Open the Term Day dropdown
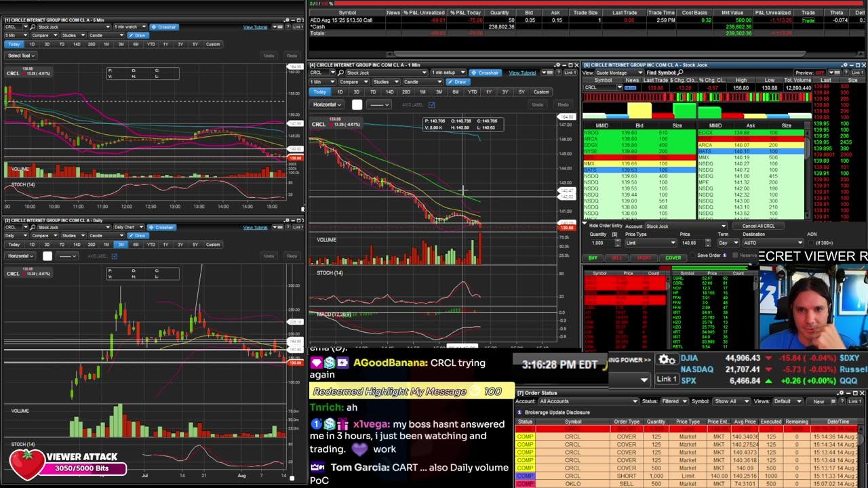This screenshot has height=488, width=868. coord(728,243)
